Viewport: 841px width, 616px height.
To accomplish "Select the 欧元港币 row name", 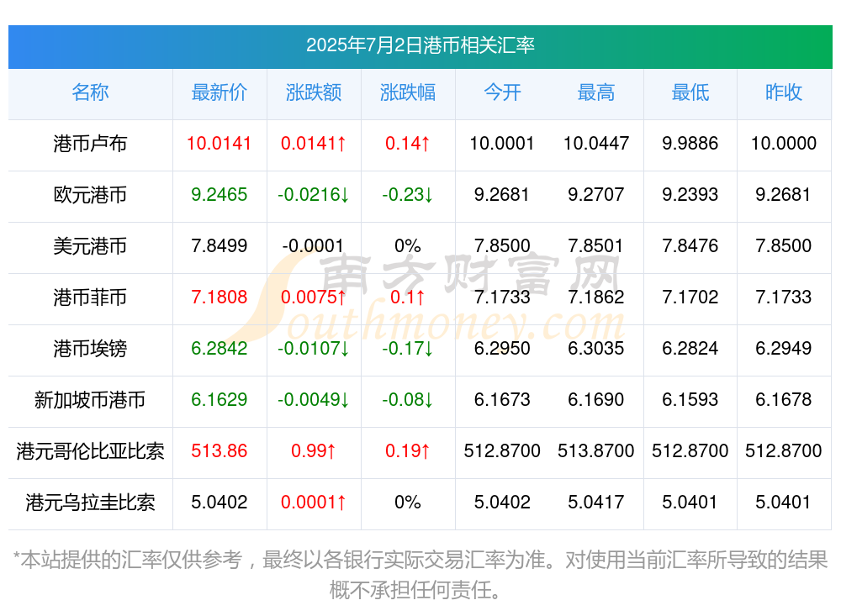I will click(x=90, y=195).
